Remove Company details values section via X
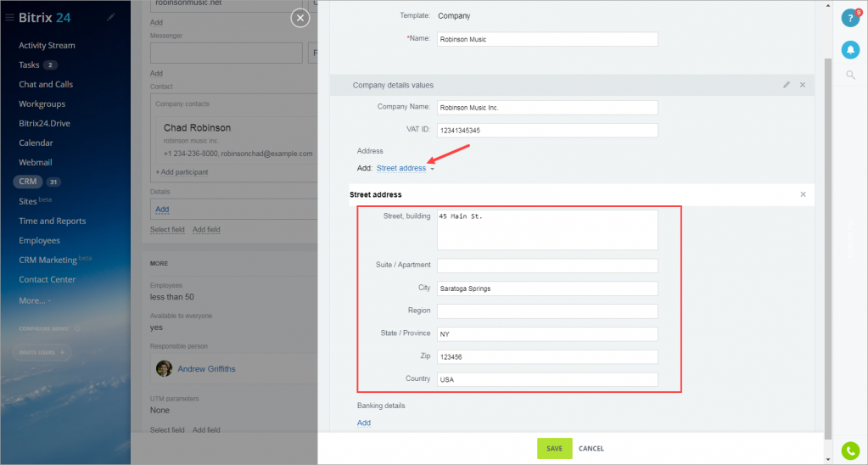The image size is (868, 465). [803, 85]
